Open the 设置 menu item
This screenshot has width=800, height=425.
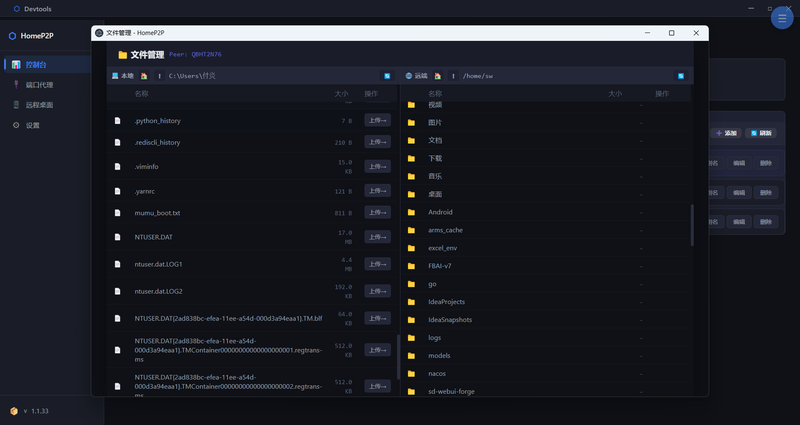47,125
